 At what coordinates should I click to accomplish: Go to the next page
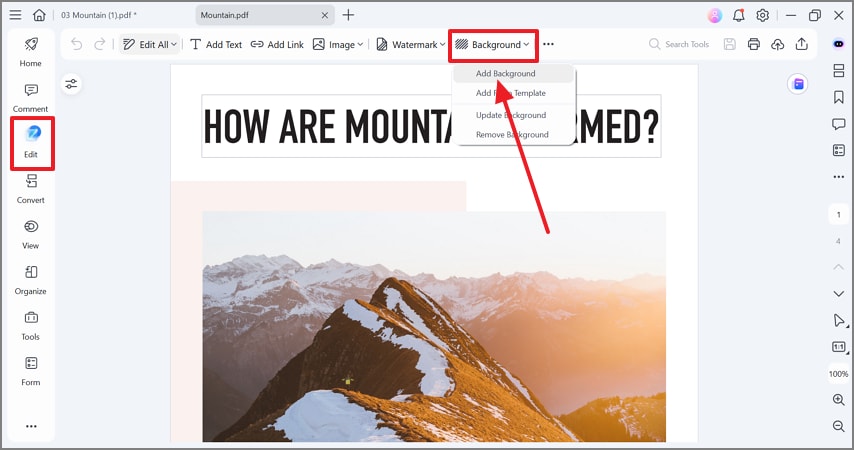tap(839, 294)
